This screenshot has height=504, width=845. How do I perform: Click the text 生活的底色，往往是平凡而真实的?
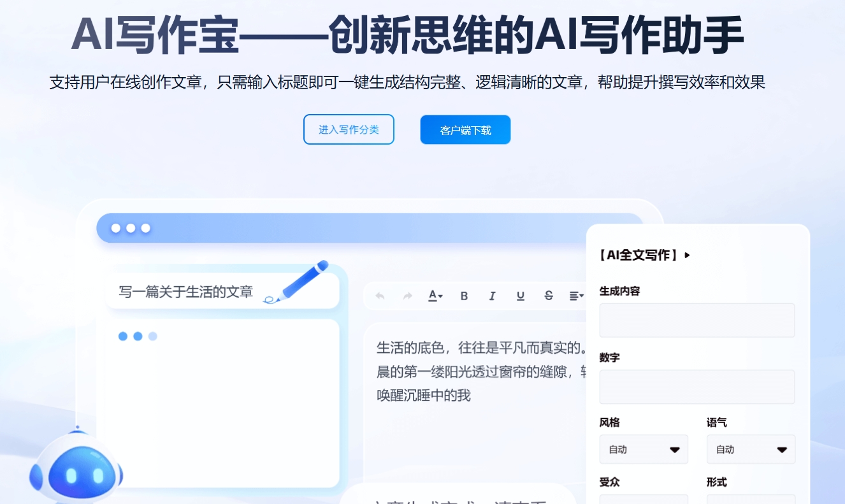tap(481, 348)
